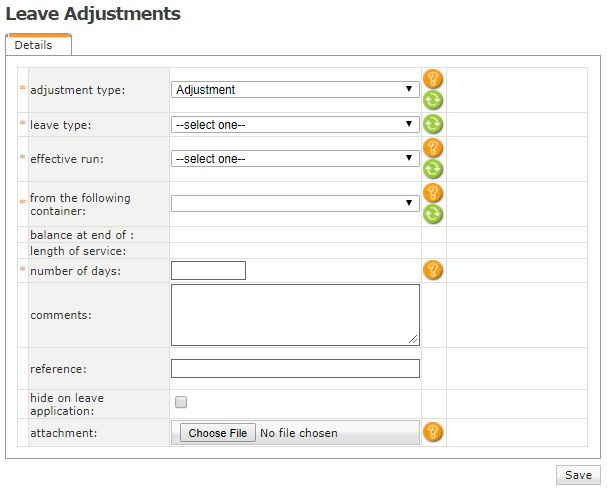Open the attachment help icon

point(432,432)
